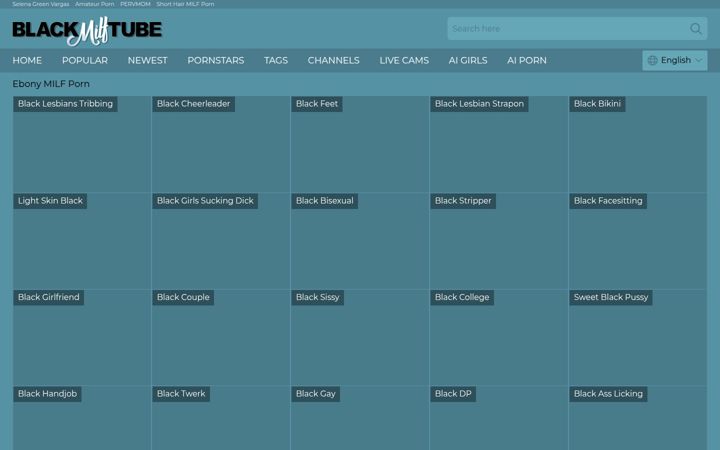This screenshot has width=720, height=450.
Task: Click the Selena Green Vargas top link
Action: (x=41, y=4)
